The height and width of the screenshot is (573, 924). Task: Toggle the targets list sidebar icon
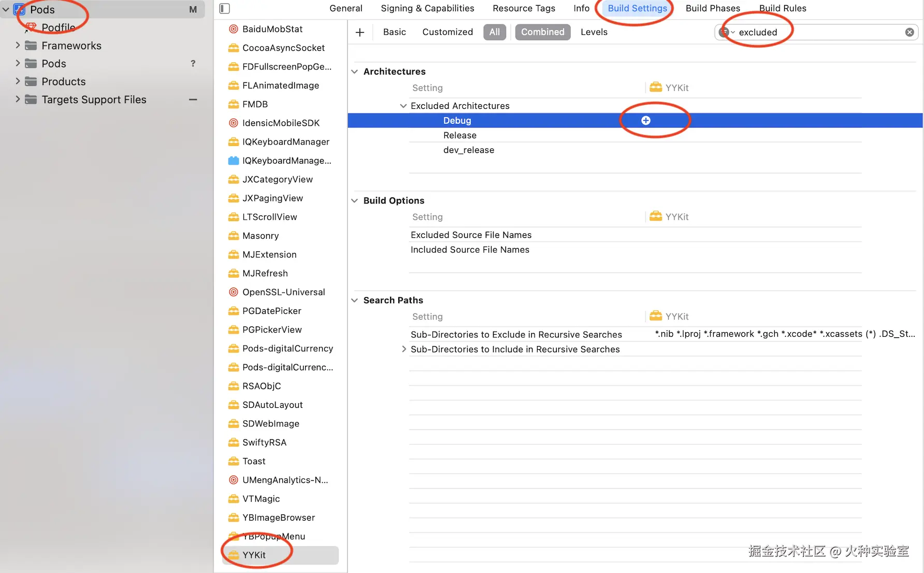[x=225, y=8]
